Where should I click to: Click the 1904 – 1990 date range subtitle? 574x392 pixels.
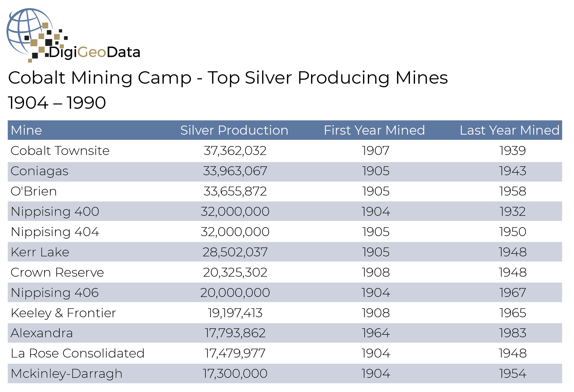pos(57,103)
